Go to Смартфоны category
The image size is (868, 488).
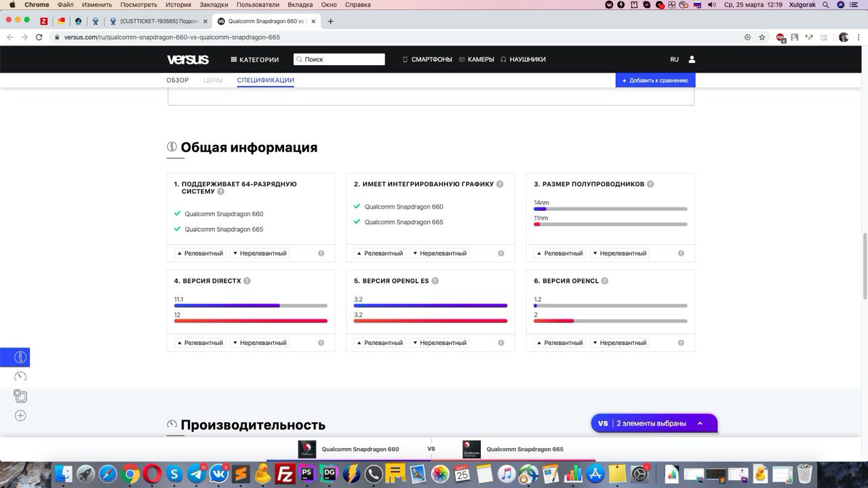427,60
